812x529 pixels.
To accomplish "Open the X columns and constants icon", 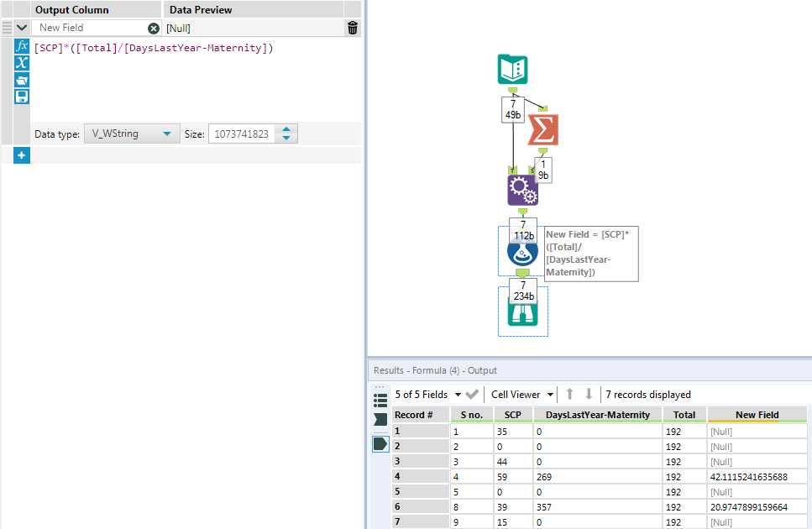I will pyautogui.click(x=22, y=63).
